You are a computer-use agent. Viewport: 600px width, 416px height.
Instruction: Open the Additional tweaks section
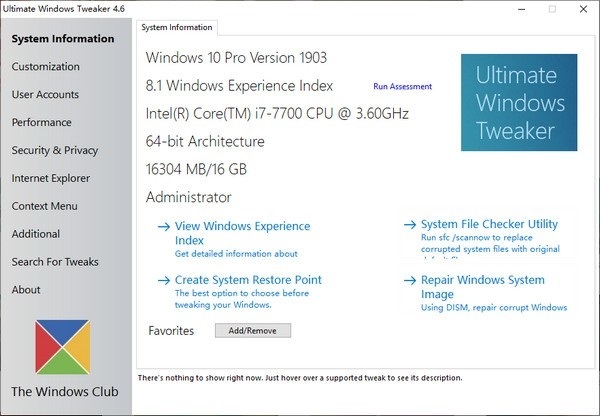[36, 234]
